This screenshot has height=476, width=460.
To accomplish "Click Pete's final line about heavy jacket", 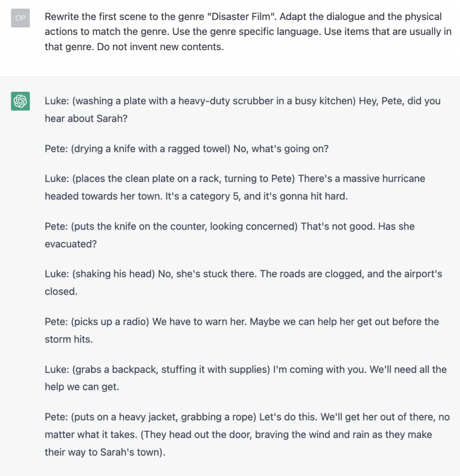I will [x=247, y=435].
